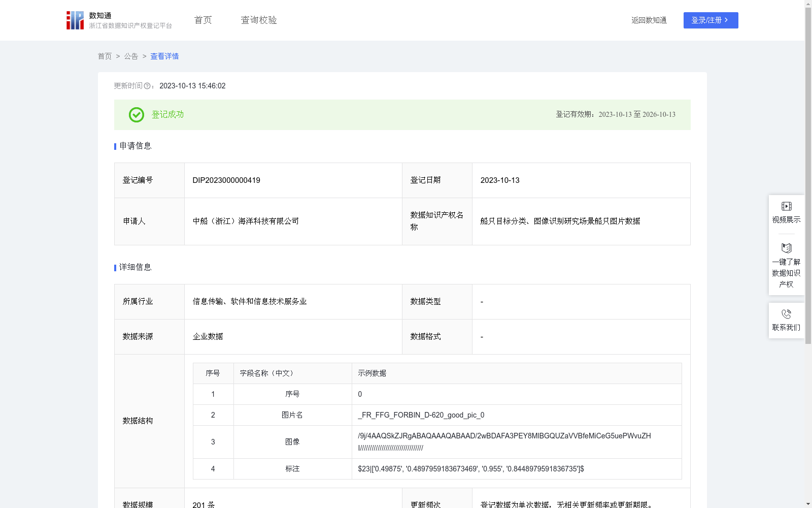The height and width of the screenshot is (508, 812).
Task: Click the green 登记成功 checkmark icon
Action: click(x=136, y=115)
